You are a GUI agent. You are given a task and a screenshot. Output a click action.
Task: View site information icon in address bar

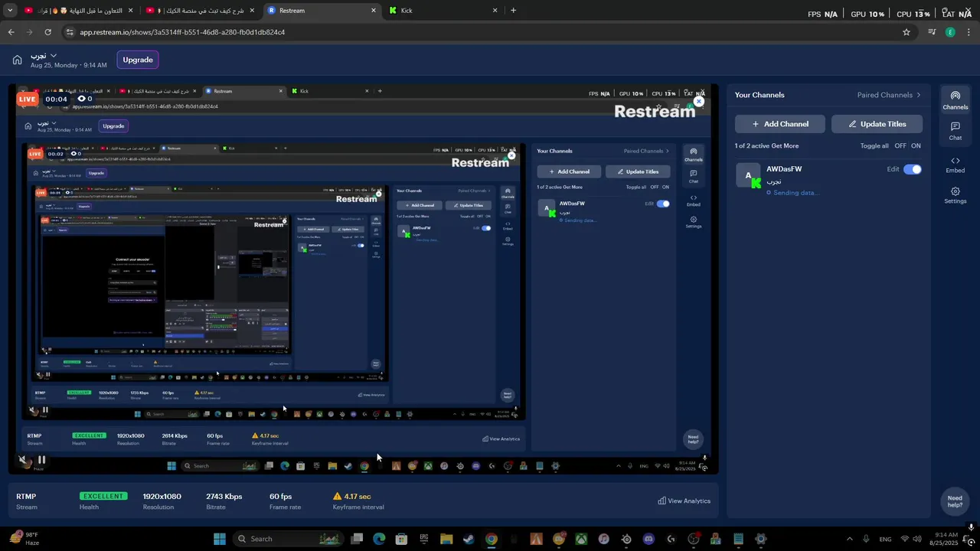(x=70, y=32)
